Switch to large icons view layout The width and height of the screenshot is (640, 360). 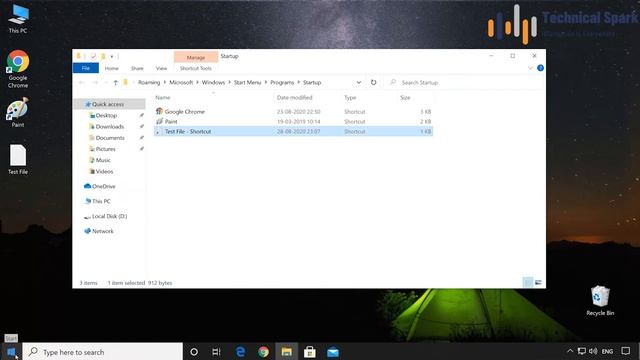click(538, 282)
